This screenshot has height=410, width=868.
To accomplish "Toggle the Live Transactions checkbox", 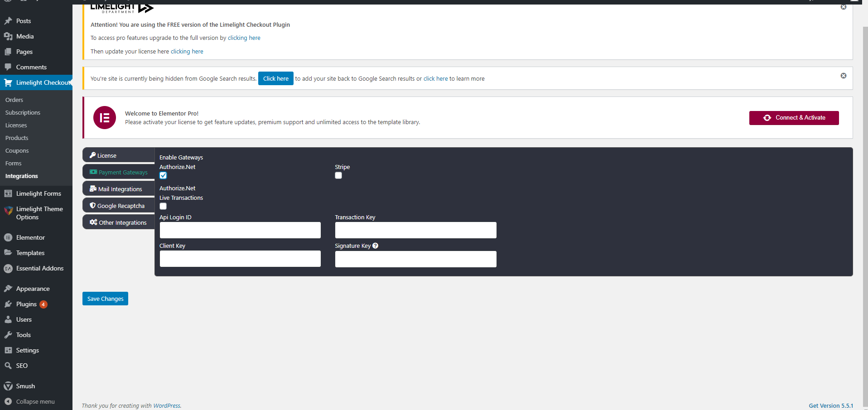I will click(x=163, y=206).
